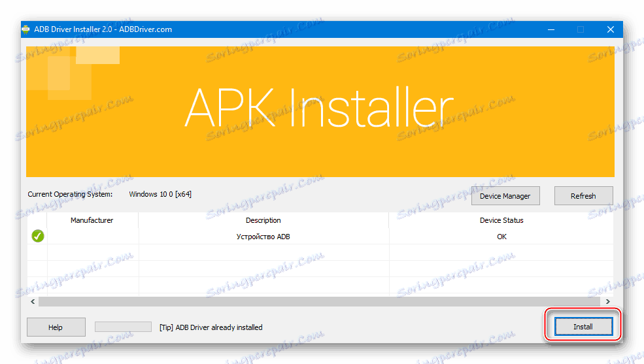Click the right scroll arrow
644x364 pixels.
point(608,302)
